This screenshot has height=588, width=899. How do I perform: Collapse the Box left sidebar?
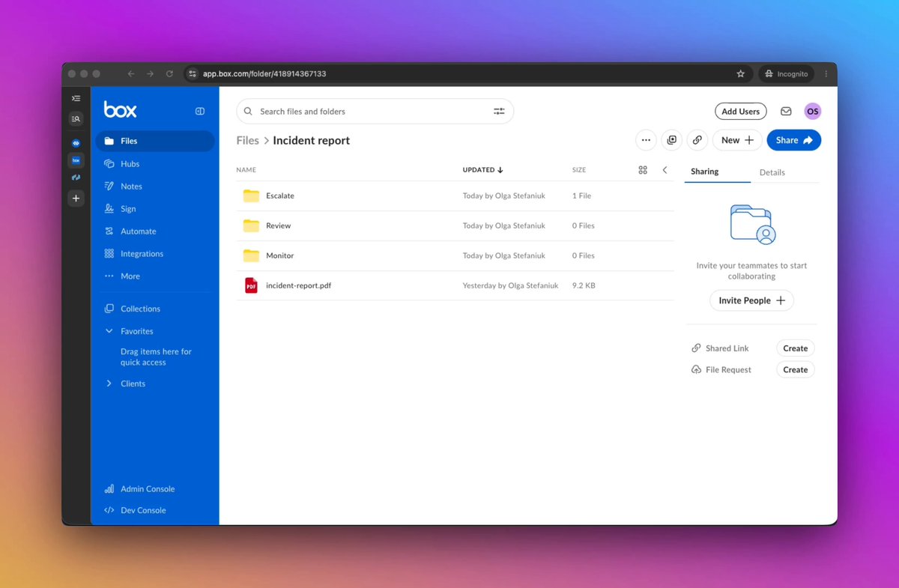[200, 111]
